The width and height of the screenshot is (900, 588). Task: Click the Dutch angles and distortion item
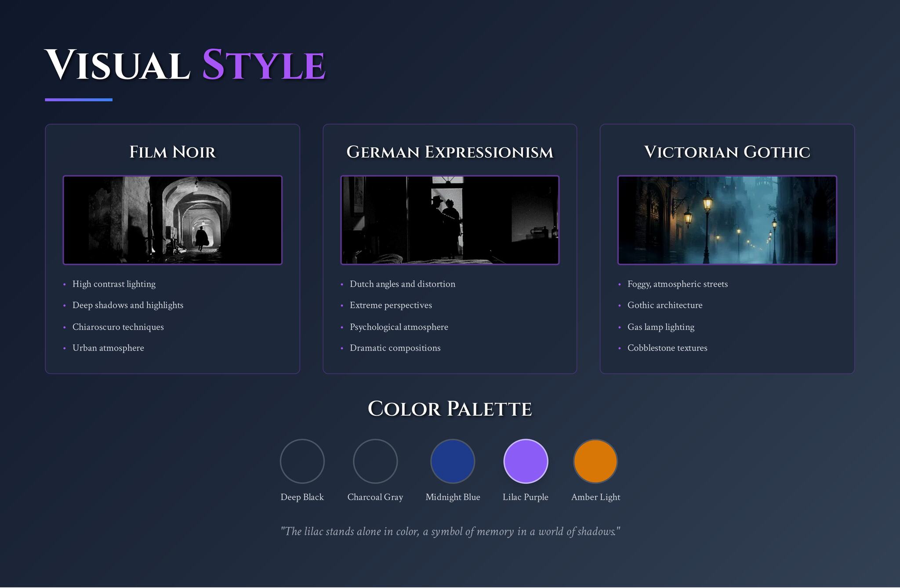click(402, 284)
